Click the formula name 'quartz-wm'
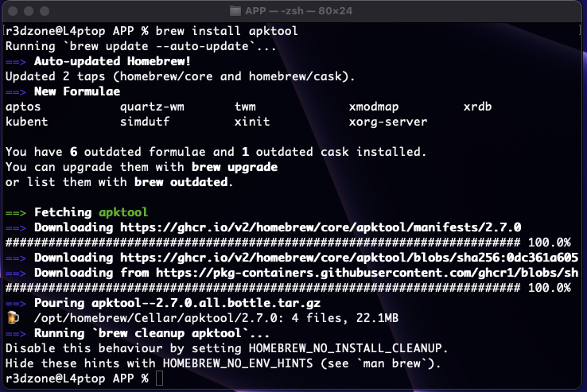This screenshot has height=392, width=587. click(x=152, y=107)
